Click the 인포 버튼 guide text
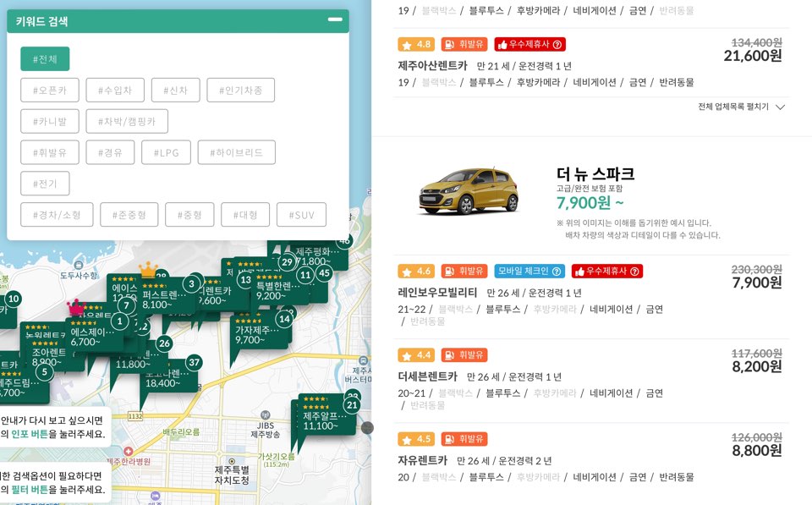Image resolution: width=812 pixels, height=505 pixels. click(30, 434)
